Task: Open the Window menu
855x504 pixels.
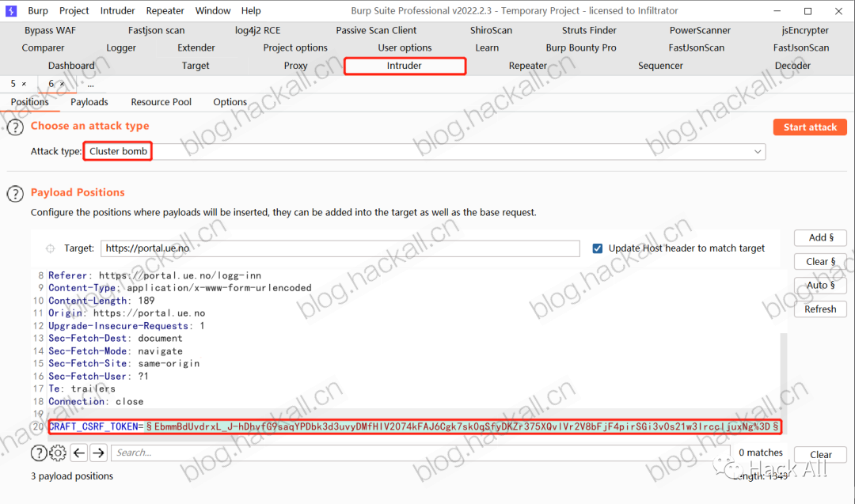Action: pos(213,10)
